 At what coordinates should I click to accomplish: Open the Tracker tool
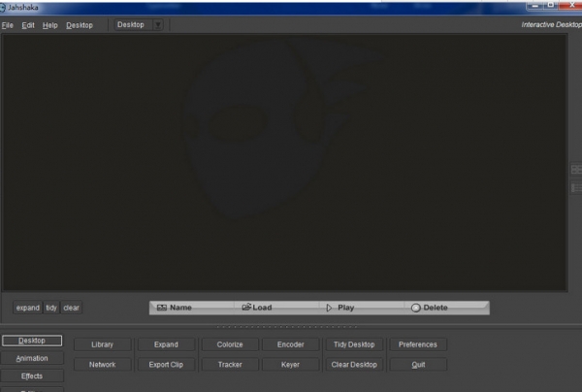(230, 365)
